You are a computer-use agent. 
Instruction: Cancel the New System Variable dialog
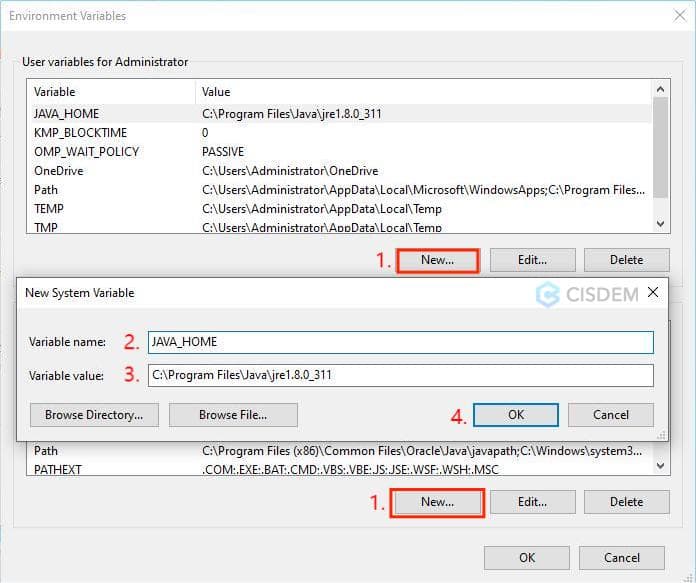click(x=610, y=414)
